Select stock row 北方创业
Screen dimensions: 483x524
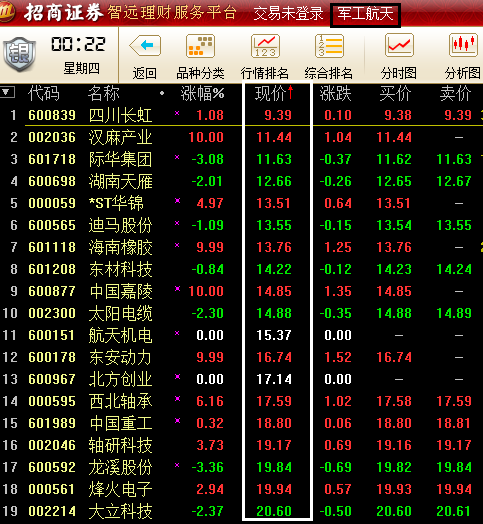coord(241,379)
